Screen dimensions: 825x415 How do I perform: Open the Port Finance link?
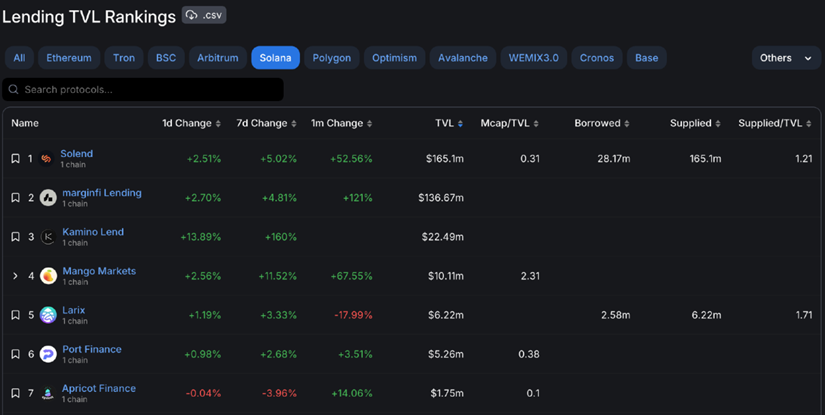coord(92,349)
